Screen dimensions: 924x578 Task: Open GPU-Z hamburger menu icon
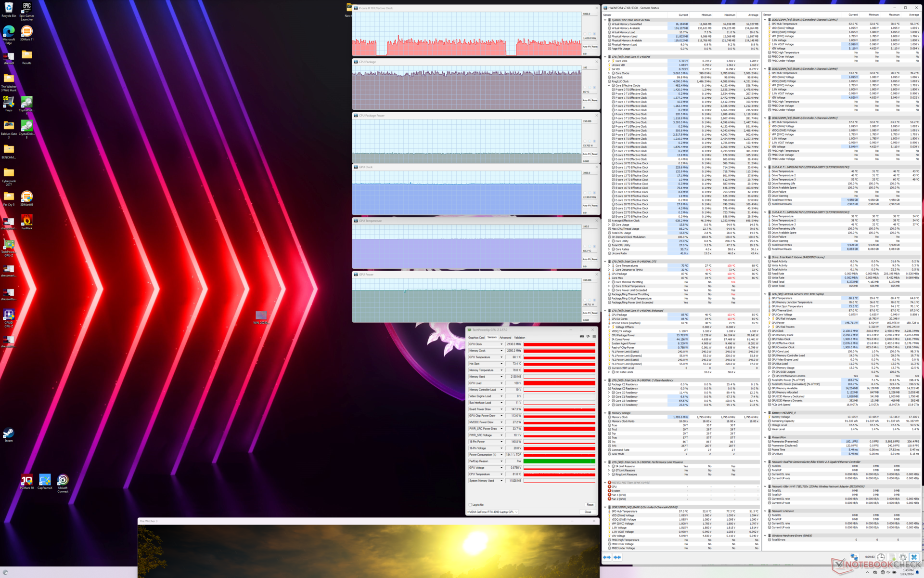(594, 336)
